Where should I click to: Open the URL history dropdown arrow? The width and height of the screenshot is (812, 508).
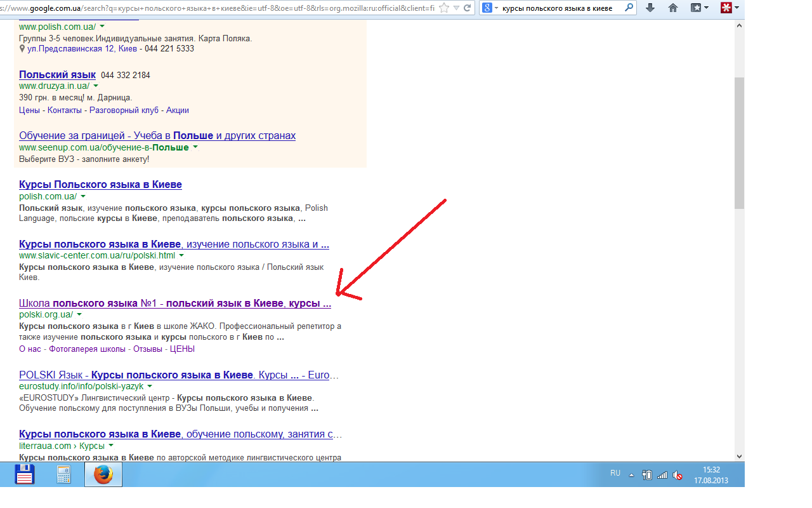(456, 8)
